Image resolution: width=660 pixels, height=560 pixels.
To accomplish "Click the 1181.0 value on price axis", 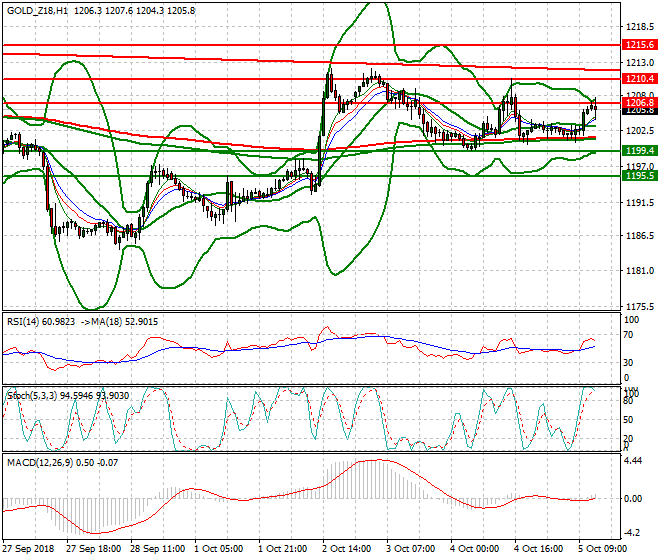I will coord(637,271).
